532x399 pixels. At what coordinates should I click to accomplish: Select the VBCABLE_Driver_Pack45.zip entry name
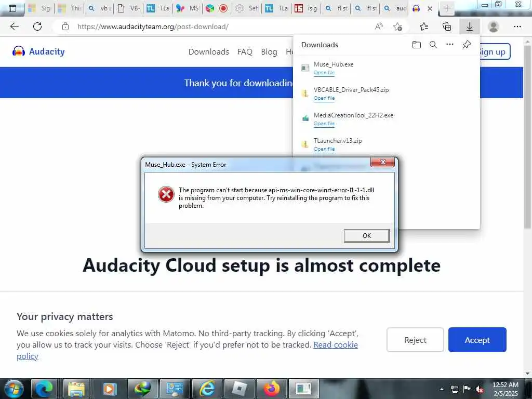pos(351,89)
